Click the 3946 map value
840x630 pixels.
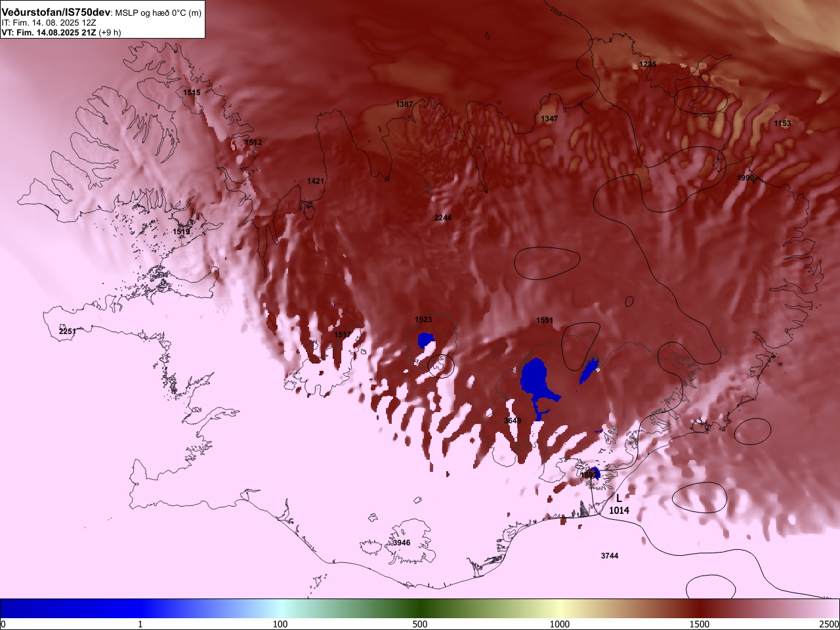coord(402,543)
